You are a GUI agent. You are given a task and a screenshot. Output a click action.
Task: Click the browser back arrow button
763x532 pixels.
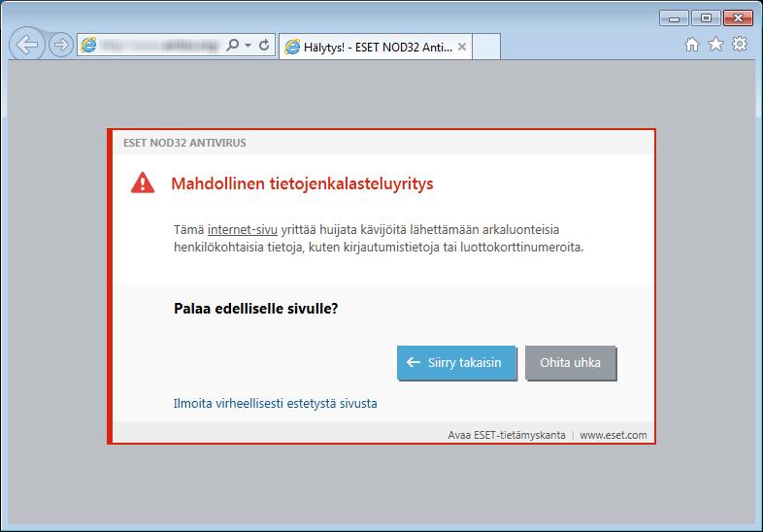point(27,45)
